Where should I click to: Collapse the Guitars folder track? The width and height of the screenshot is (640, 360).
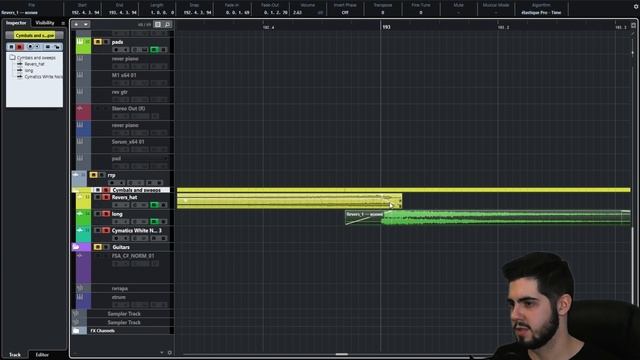coord(76,247)
